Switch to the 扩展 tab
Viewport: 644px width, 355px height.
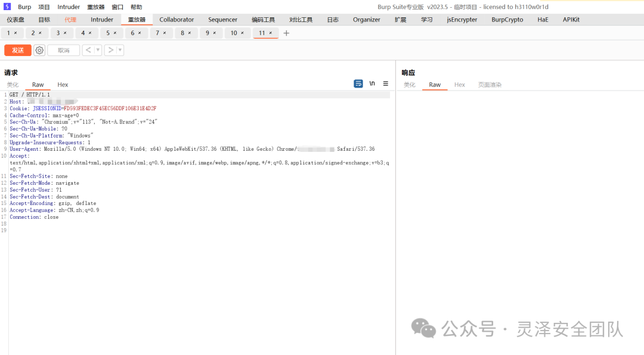pyautogui.click(x=400, y=20)
